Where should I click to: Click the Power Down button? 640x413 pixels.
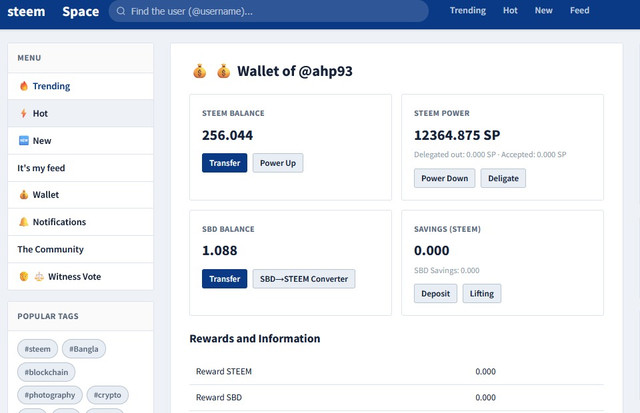[x=444, y=178]
